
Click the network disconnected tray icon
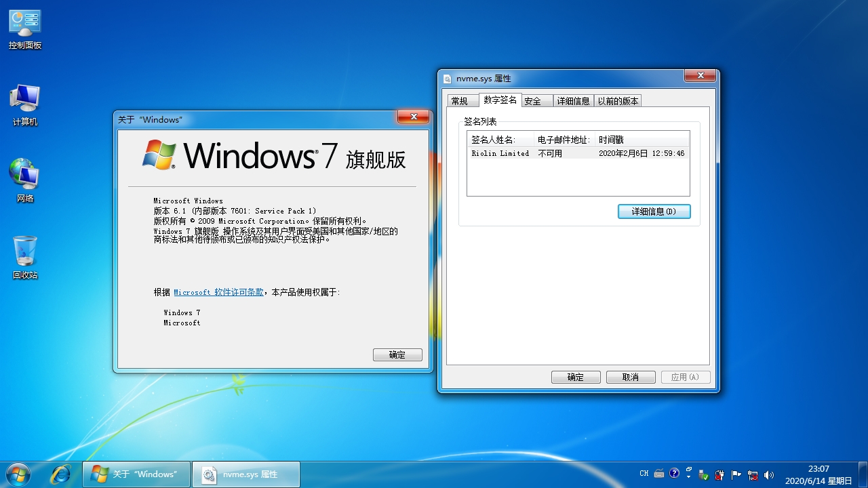pos(753,474)
